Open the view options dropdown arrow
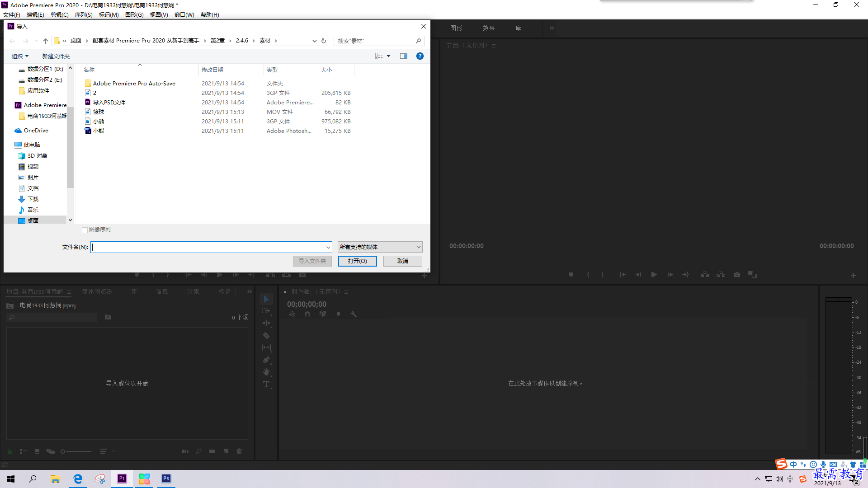The height and width of the screenshot is (488, 868). [388, 56]
